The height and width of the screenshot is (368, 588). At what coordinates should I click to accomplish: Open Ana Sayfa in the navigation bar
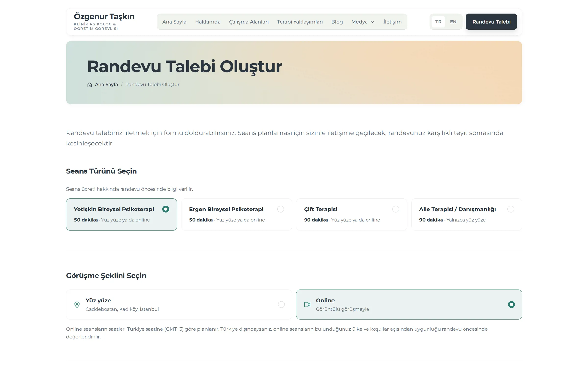(x=174, y=22)
